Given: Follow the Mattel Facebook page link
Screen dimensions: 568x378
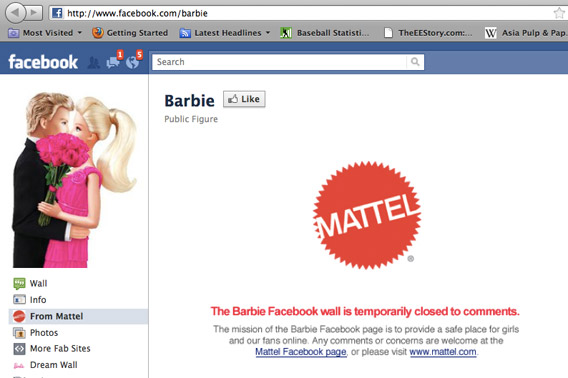Looking at the screenshot, I should [x=301, y=352].
